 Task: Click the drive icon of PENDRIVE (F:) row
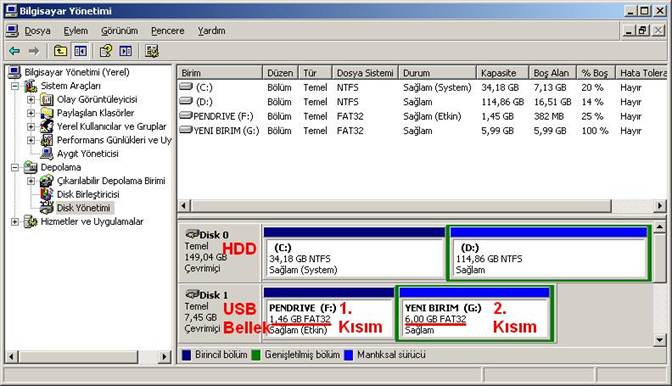pyautogui.click(x=186, y=116)
